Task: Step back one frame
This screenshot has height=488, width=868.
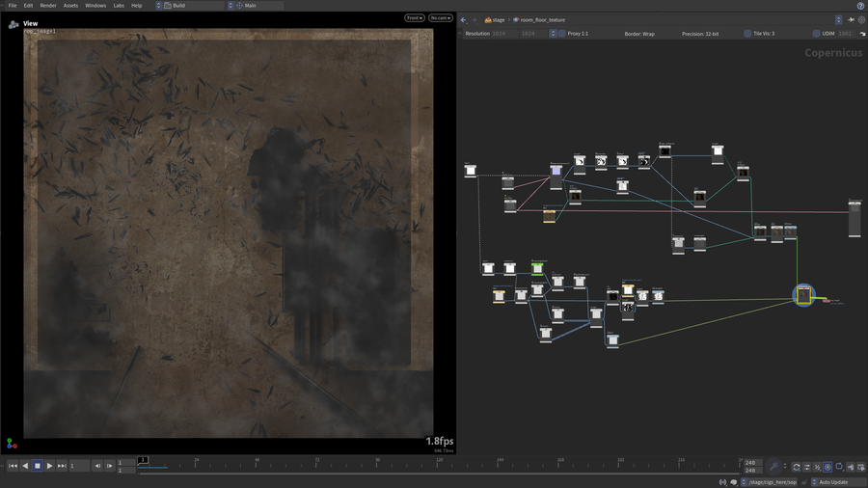Action: click(x=97, y=466)
